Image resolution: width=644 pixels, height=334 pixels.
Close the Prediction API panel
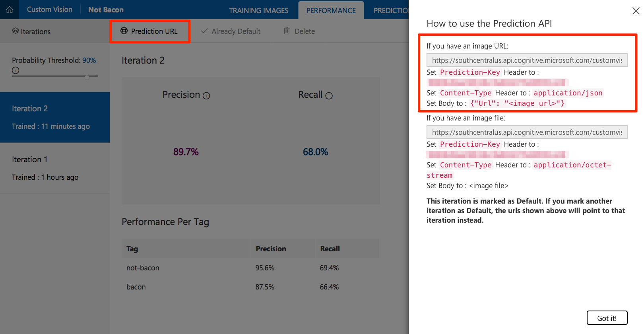(636, 11)
